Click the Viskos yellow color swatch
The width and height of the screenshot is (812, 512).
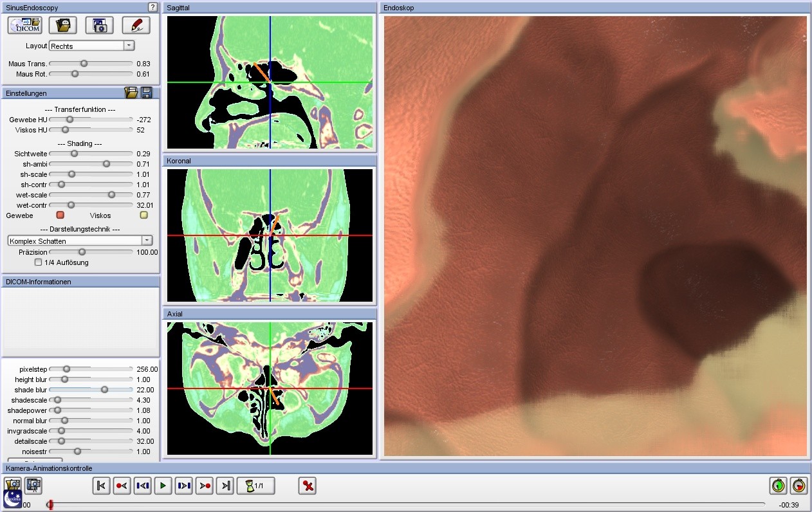click(144, 215)
